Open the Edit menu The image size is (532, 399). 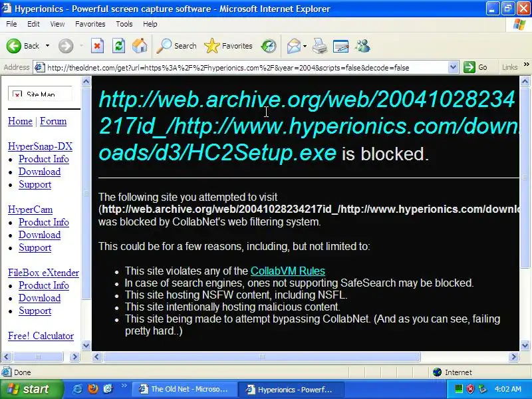(x=33, y=24)
